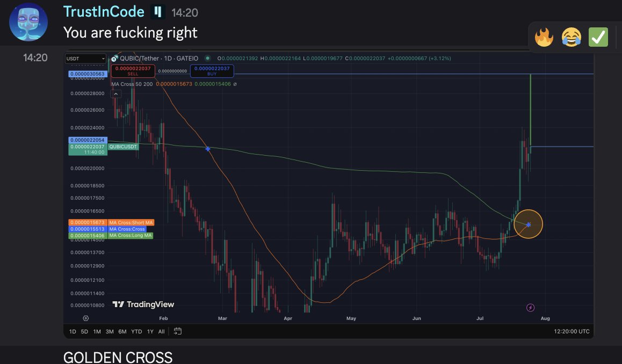Click the ø symbol after MA Cross values

[x=235, y=84]
